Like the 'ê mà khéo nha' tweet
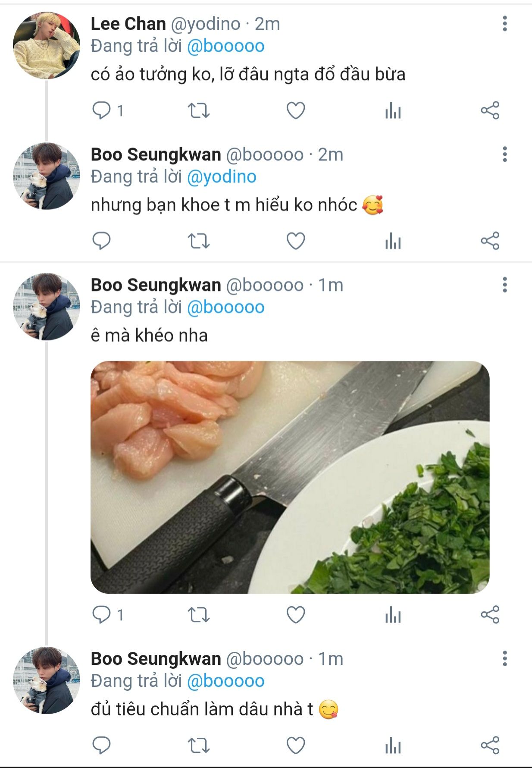This screenshot has width=532, height=768. pyautogui.click(x=296, y=615)
